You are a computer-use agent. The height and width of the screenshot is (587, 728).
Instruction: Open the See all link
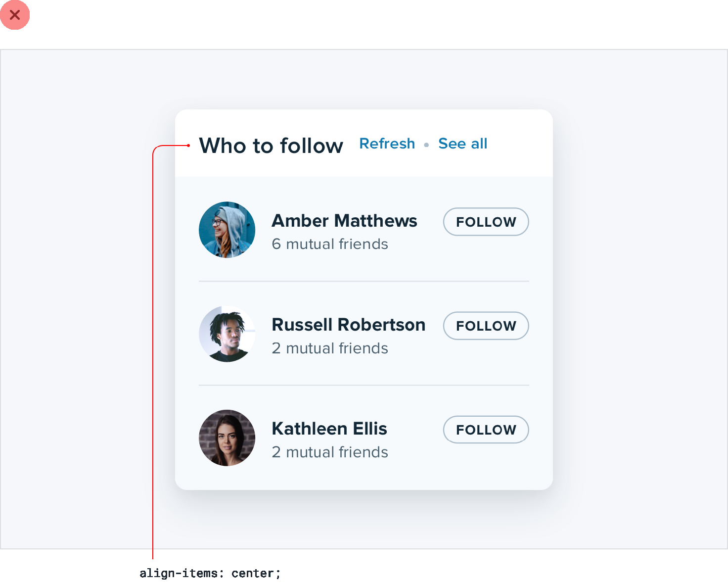(x=462, y=144)
